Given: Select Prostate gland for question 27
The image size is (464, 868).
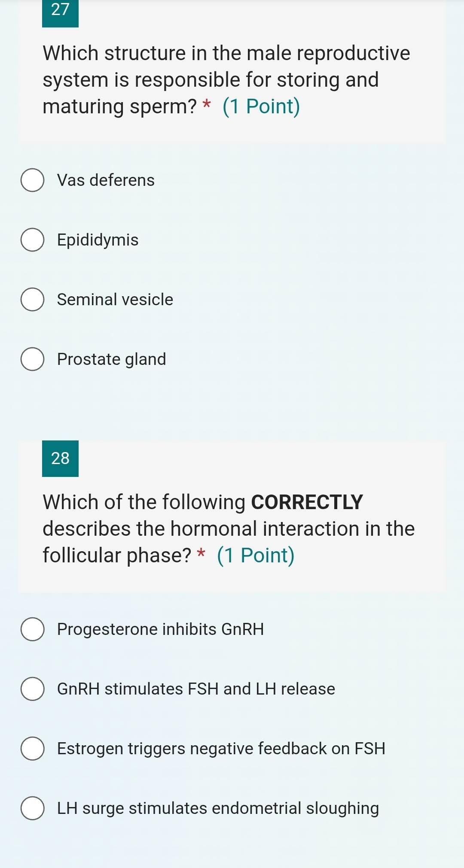Looking at the screenshot, I should pyautogui.click(x=32, y=359).
